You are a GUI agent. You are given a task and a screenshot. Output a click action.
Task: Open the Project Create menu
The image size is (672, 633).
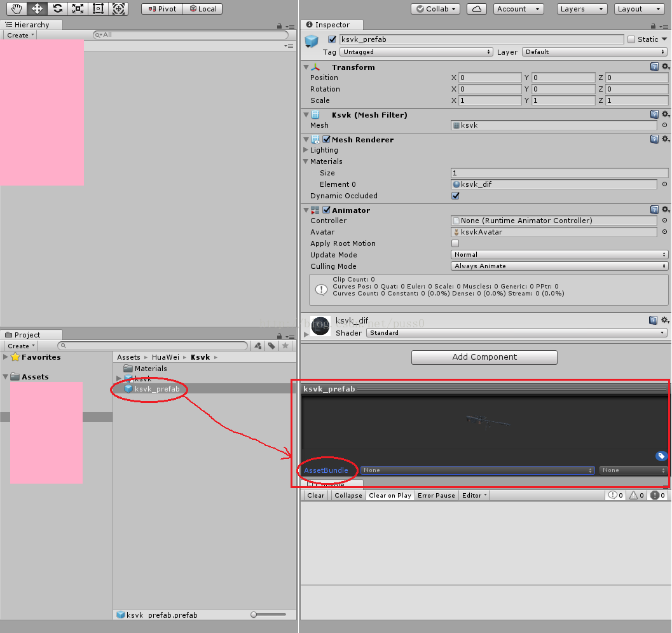pyautogui.click(x=20, y=346)
